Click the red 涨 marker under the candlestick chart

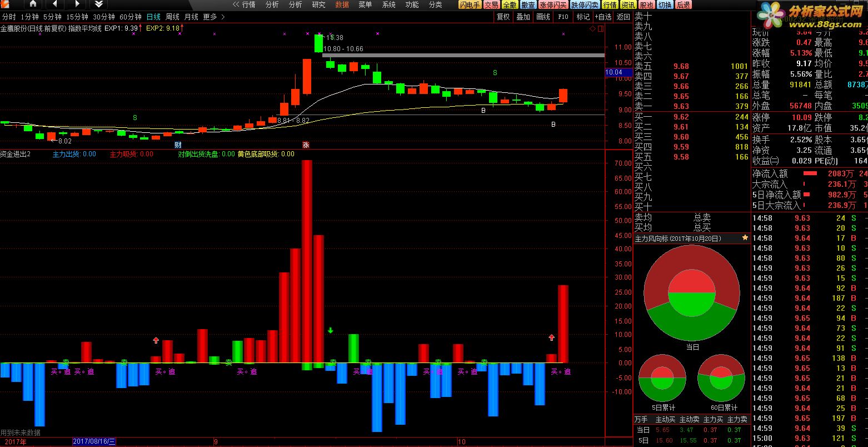[305, 145]
